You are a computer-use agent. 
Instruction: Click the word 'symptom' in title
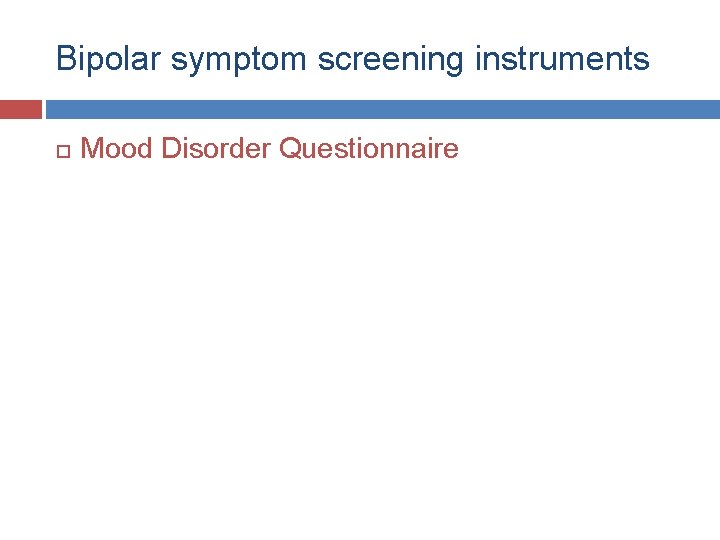(239, 61)
